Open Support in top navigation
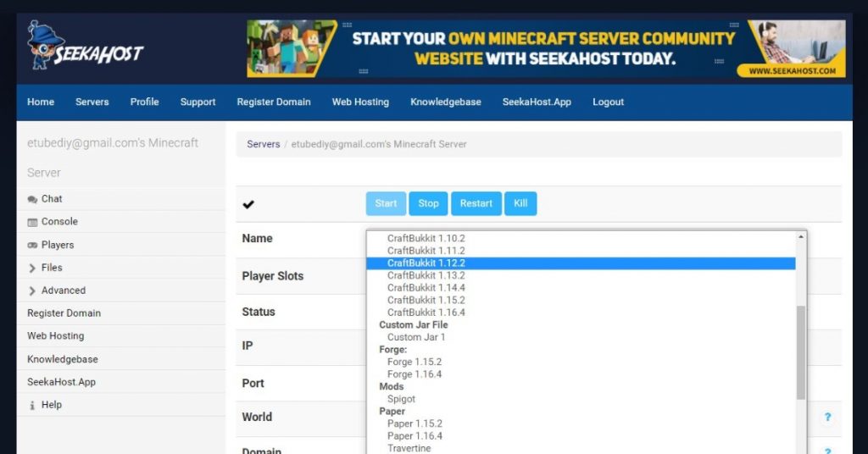This screenshot has height=454, width=868. [x=198, y=102]
